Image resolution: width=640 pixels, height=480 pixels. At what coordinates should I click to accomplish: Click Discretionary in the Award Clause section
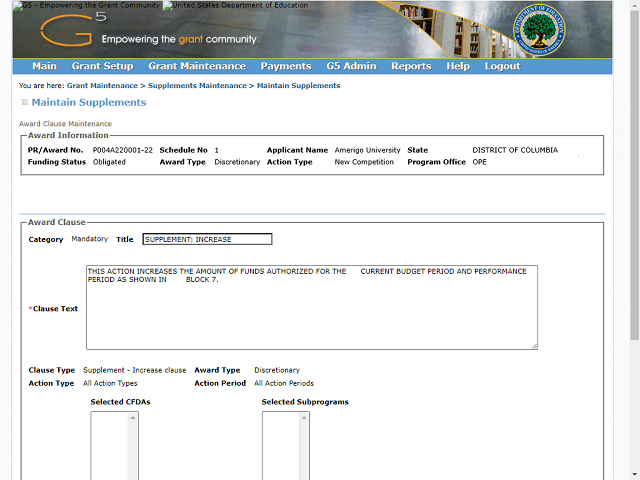pos(277,370)
